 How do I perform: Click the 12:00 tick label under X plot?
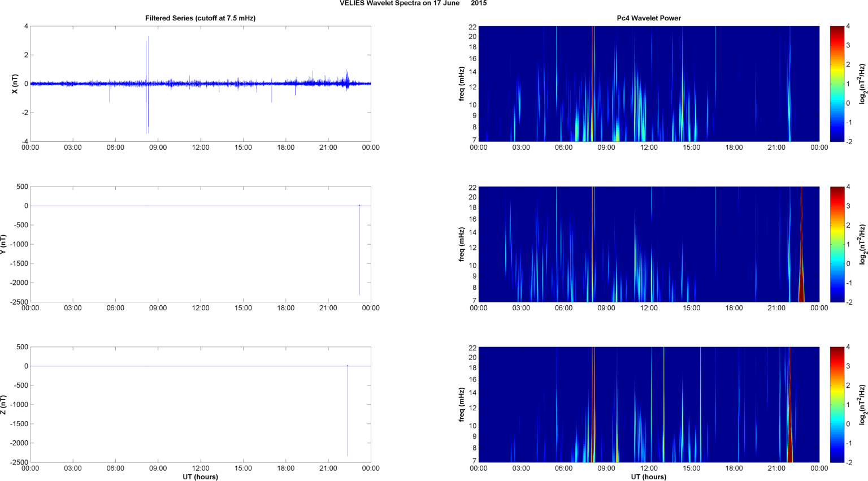point(201,148)
